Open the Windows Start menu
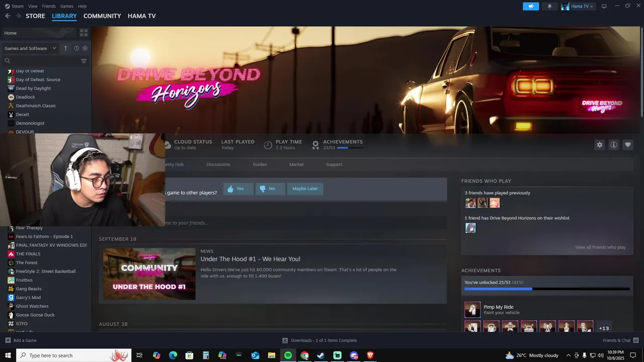644x362 pixels. click(x=8, y=355)
